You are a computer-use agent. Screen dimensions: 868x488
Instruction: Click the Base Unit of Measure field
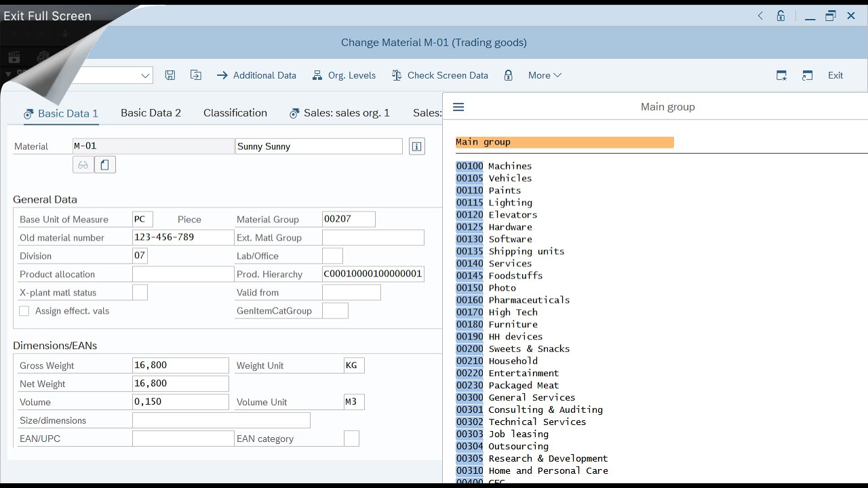[x=142, y=219]
